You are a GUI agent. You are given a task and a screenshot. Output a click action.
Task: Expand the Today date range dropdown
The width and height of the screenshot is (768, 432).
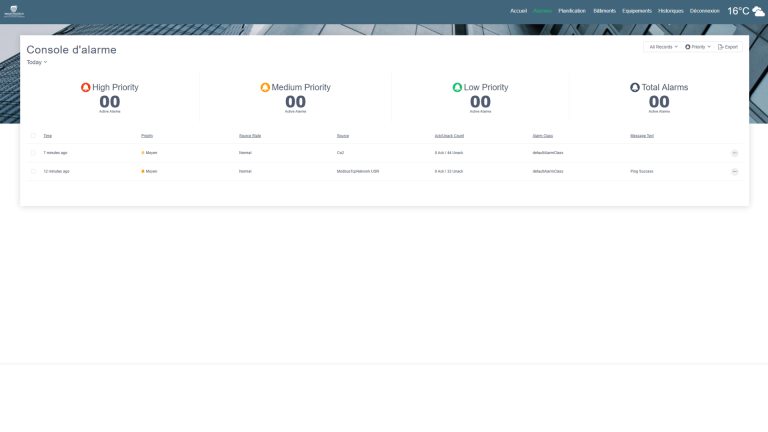pos(37,62)
